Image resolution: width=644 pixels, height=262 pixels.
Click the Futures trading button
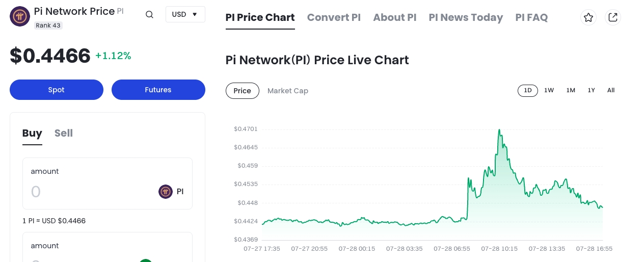tap(158, 90)
